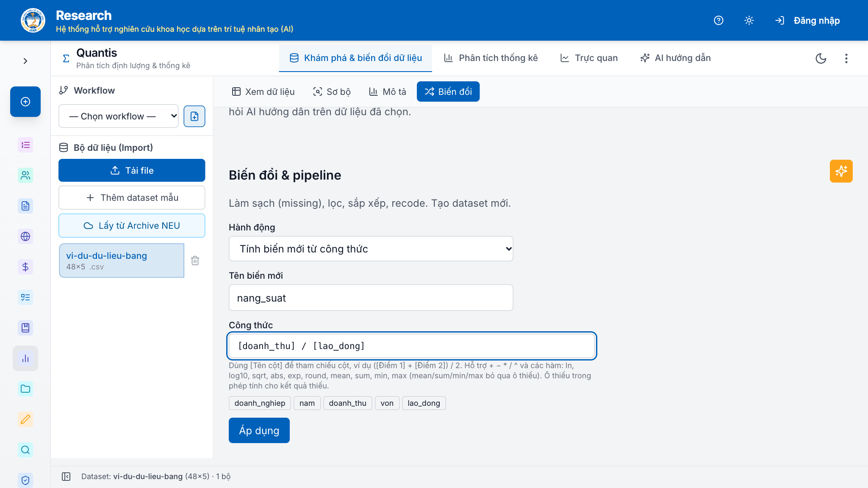
Task: Insert the doanh_thu column chip
Action: click(347, 403)
